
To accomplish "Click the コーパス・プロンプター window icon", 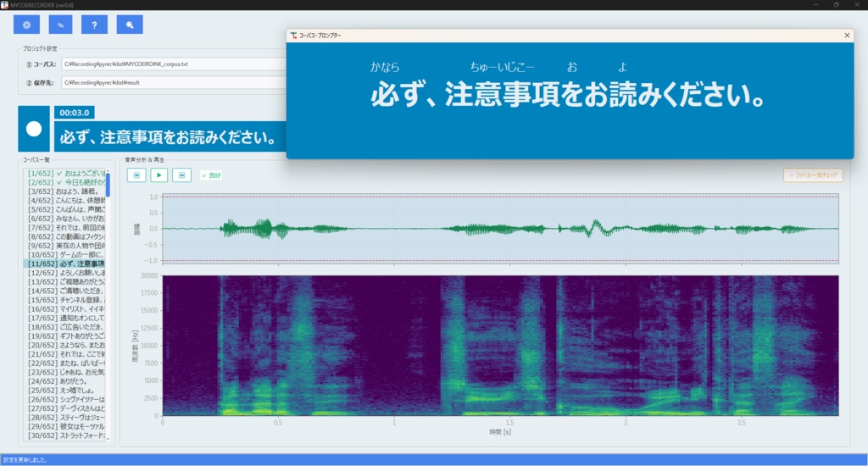I will [x=293, y=36].
